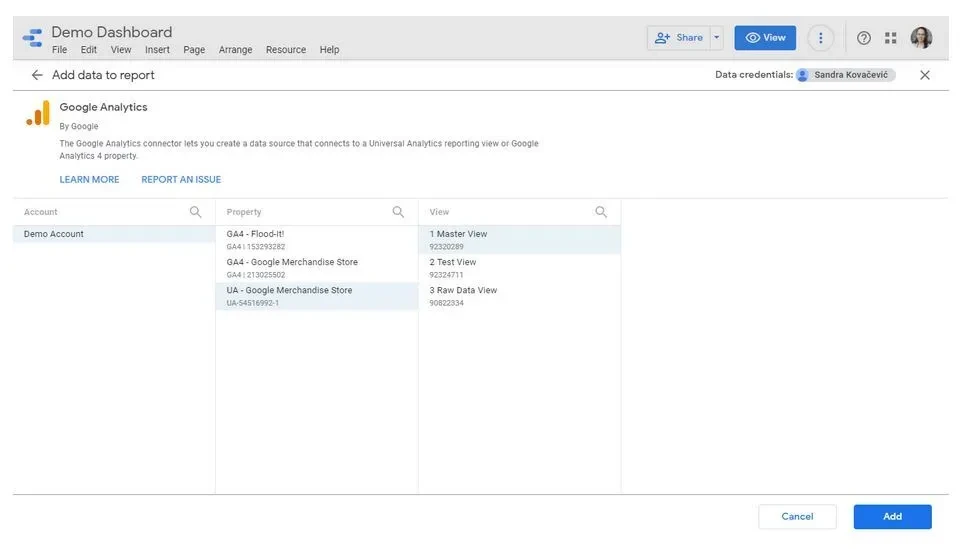975x549 pixels.
Task: Select the 3 Raw Data View row
Action: pos(519,296)
